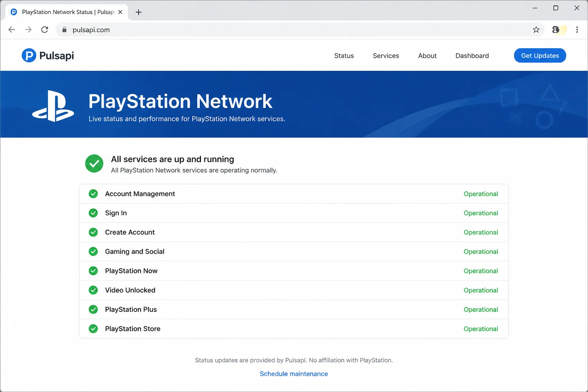Image resolution: width=588 pixels, height=392 pixels.
Task: Bookmark this page with the star icon
Action: tap(536, 29)
